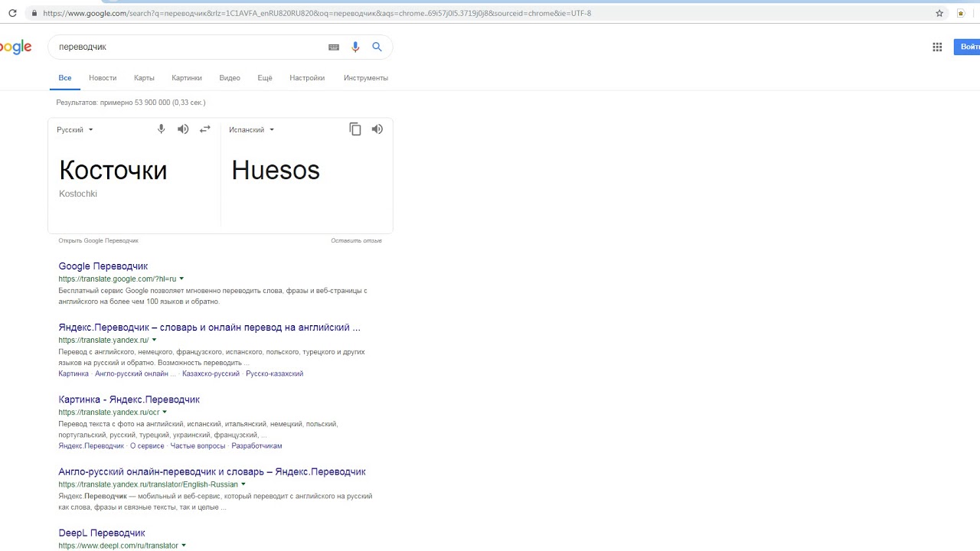Expand arrow next to translate.google.com URL
Image resolution: width=980 pixels, height=551 pixels.
pyautogui.click(x=181, y=279)
